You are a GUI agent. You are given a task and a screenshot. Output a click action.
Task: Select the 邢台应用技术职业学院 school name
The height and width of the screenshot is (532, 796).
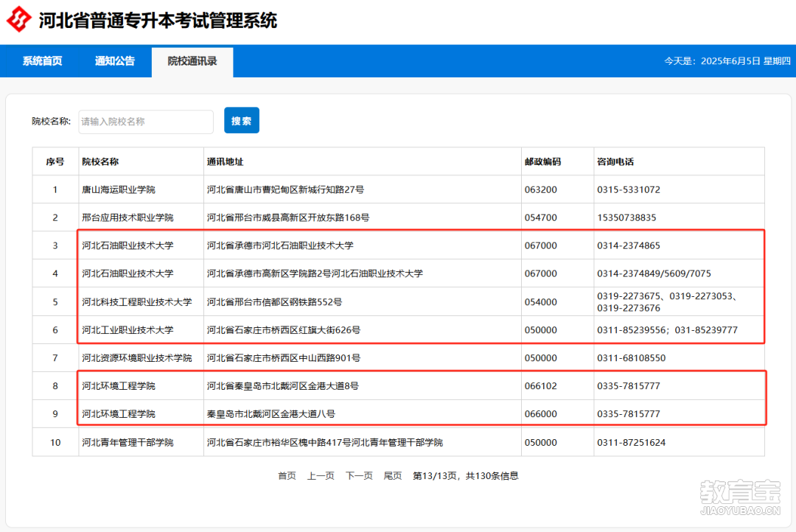[x=128, y=217]
